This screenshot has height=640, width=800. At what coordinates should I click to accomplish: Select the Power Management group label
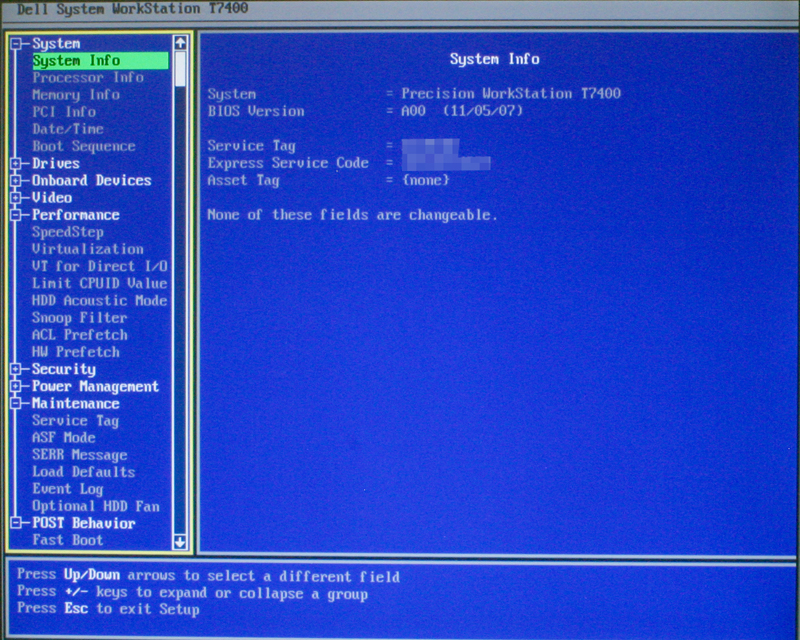(95, 386)
